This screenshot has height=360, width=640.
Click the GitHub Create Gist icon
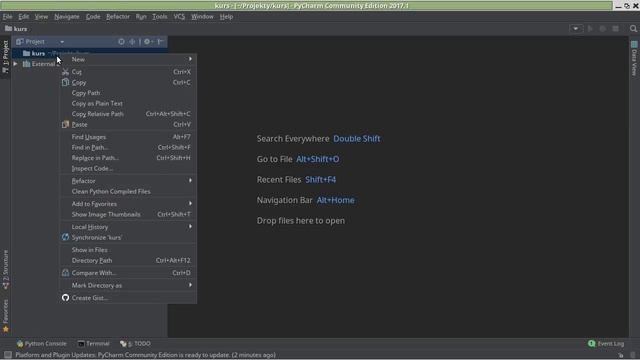coord(65,298)
